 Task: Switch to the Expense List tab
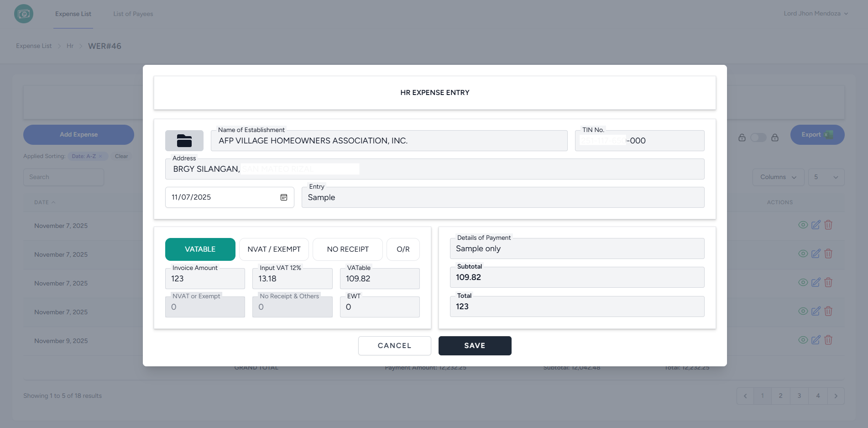(x=73, y=14)
